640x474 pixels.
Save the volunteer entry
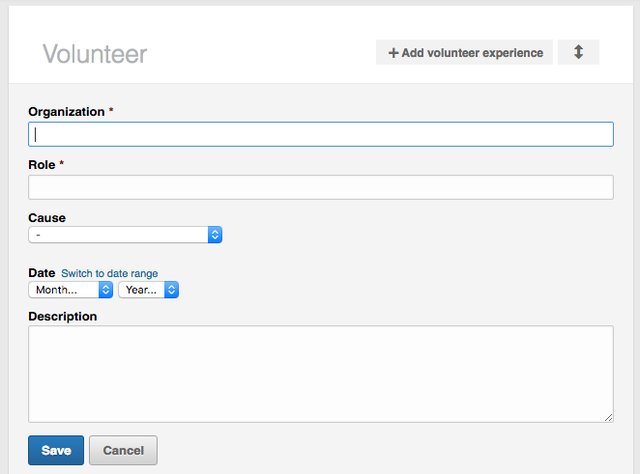(56, 450)
